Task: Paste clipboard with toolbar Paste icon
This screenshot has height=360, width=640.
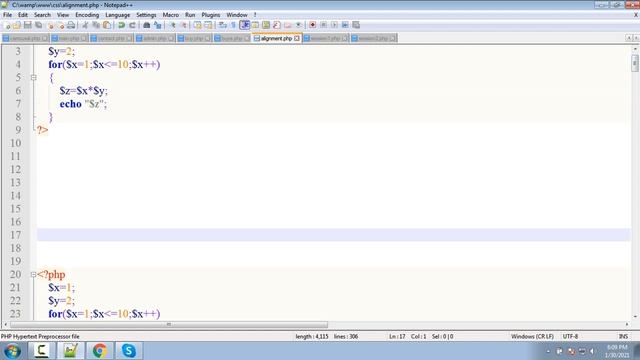Action: [x=107, y=25]
